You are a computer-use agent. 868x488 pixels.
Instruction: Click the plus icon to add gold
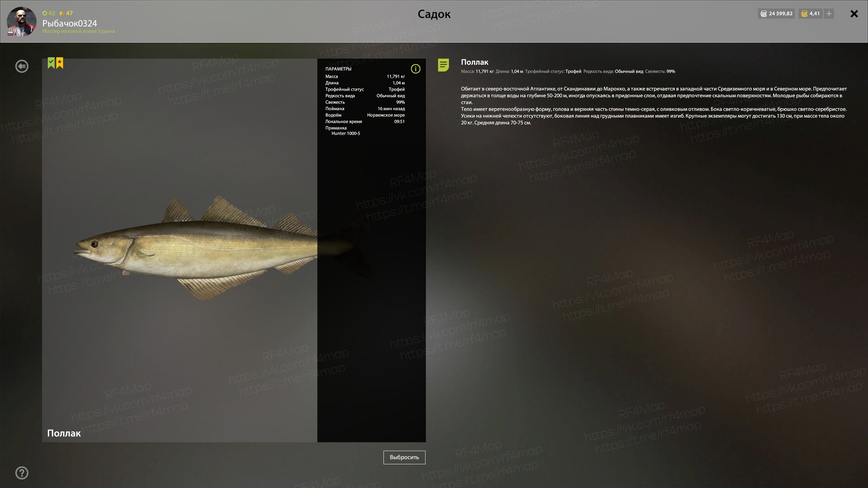coord(829,14)
